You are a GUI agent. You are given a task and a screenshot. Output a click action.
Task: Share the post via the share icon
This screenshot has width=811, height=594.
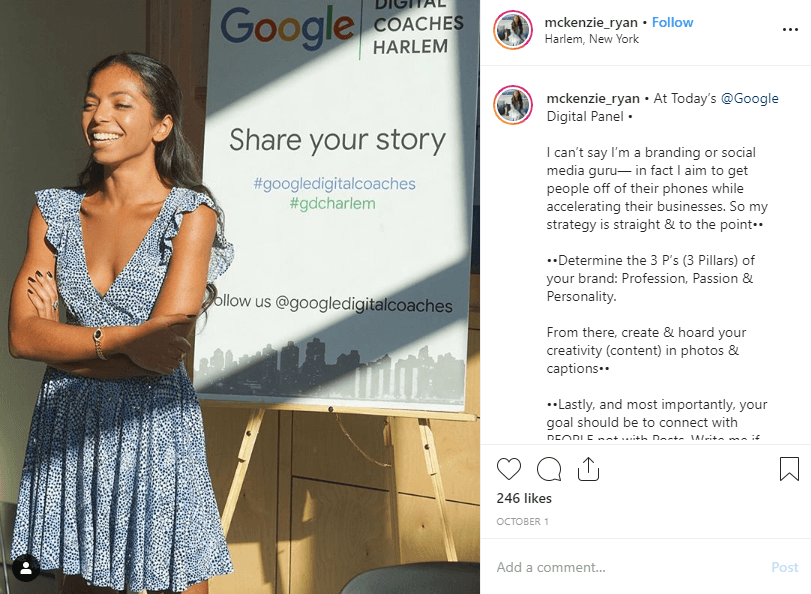(x=588, y=469)
